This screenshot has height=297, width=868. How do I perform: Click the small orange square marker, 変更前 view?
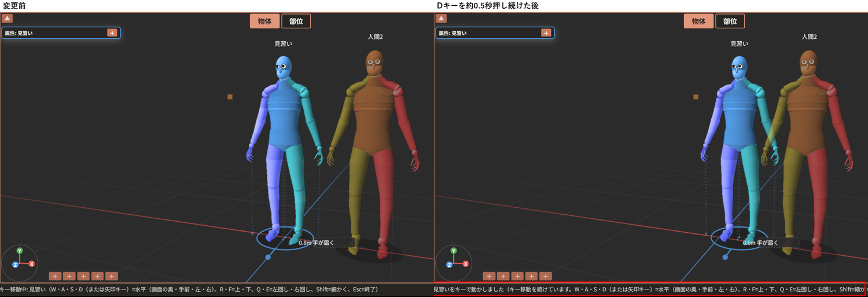tap(230, 97)
